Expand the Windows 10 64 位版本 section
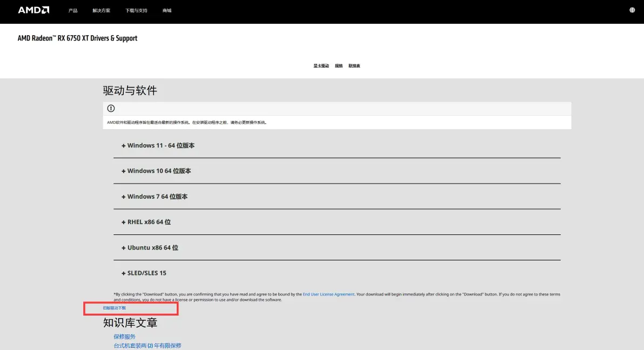 [337, 171]
